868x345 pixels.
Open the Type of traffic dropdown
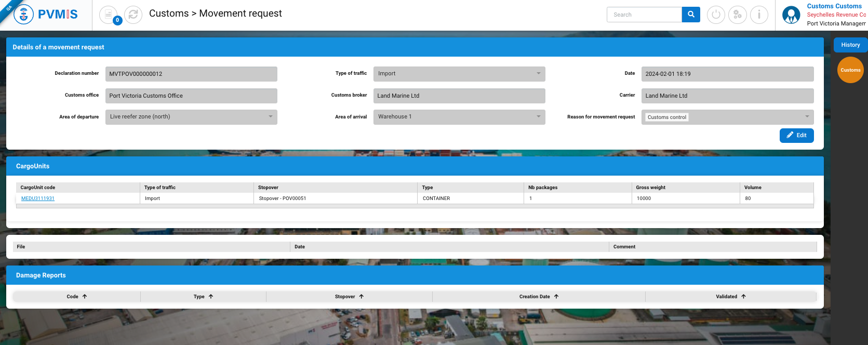[x=459, y=74]
